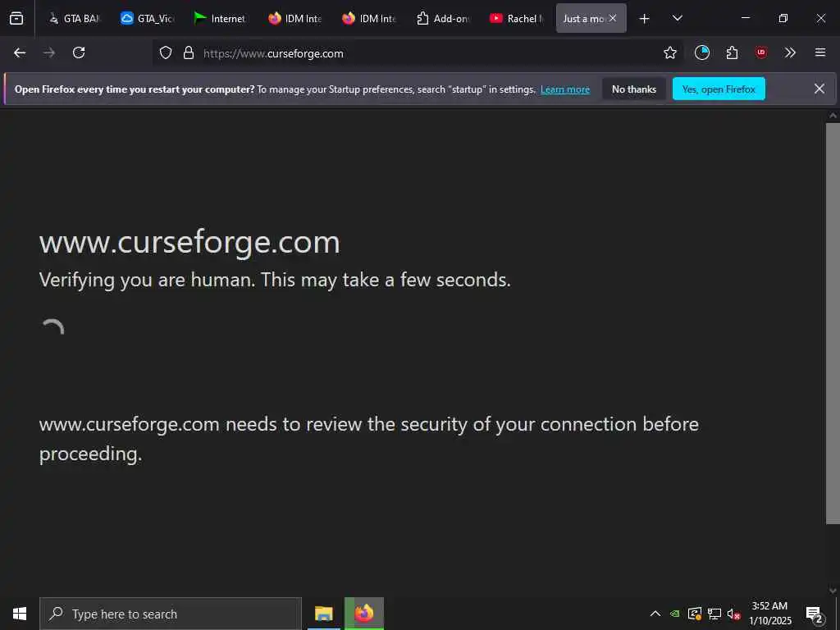Open the Windows Start menu
This screenshot has height=630, width=840.
pyautogui.click(x=20, y=614)
